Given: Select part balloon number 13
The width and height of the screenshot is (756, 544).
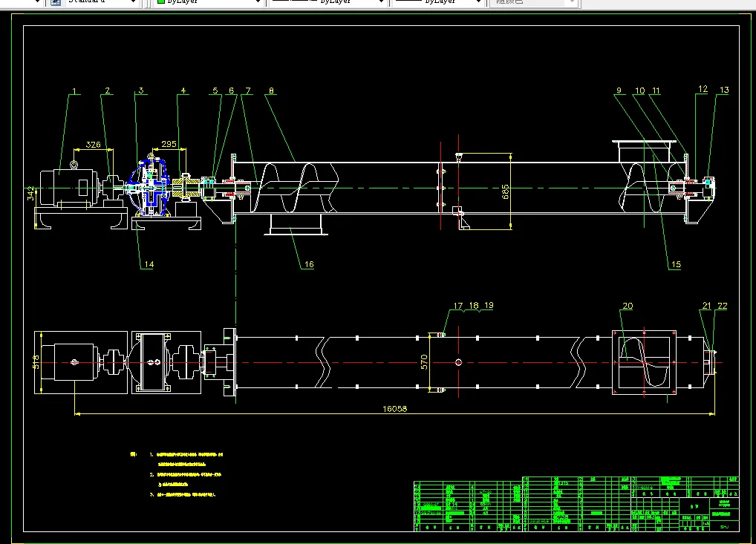Looking at the screenshot, I should (724, 90).
